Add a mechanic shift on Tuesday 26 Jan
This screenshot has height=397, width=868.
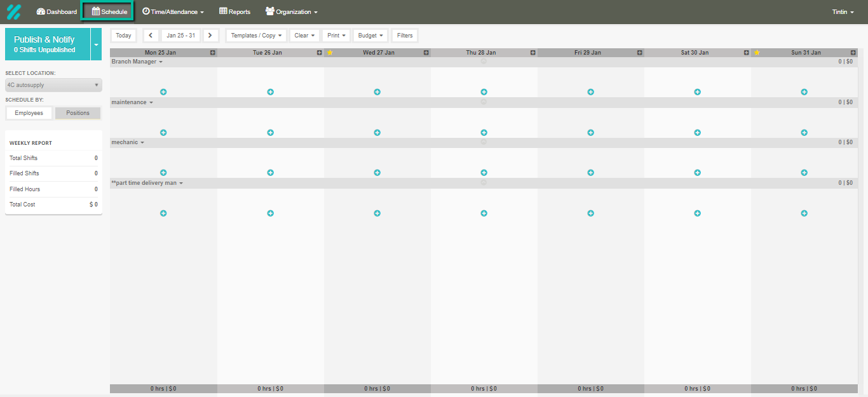[270, 173]
